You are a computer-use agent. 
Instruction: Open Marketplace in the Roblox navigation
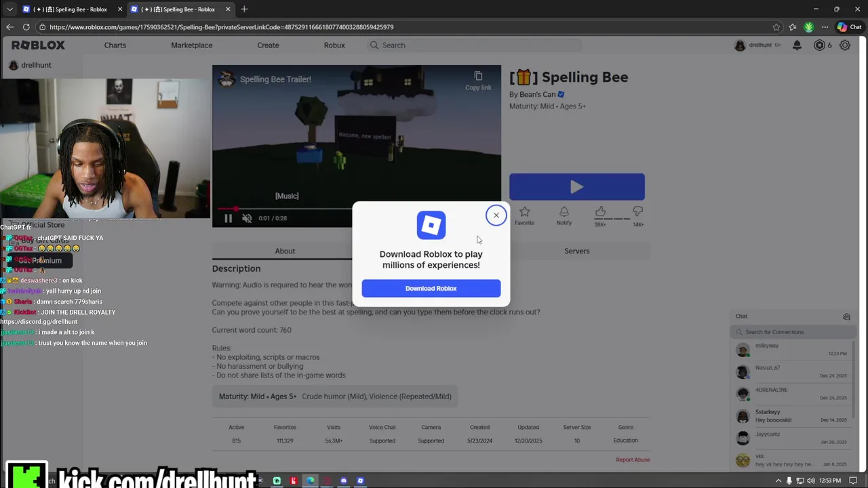(192, 45)
